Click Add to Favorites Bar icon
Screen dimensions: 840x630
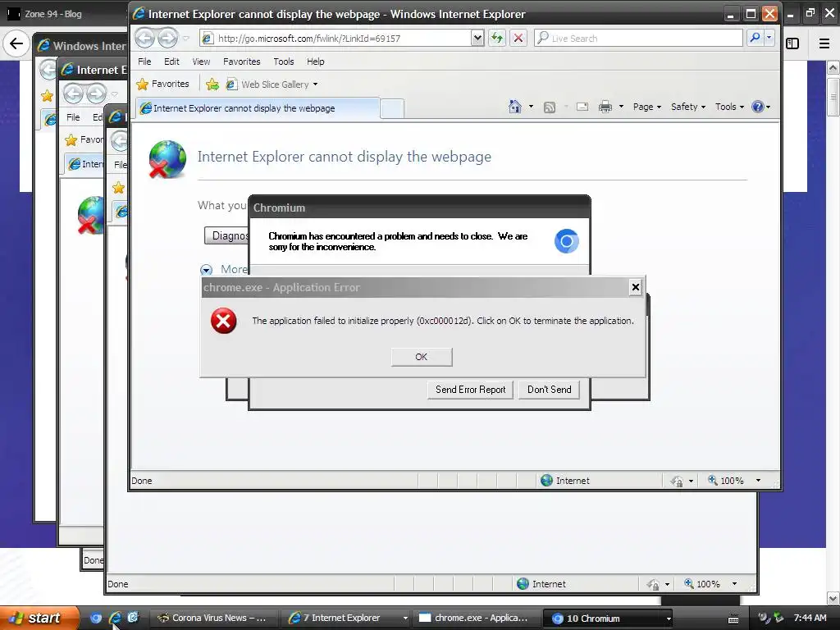212,84
